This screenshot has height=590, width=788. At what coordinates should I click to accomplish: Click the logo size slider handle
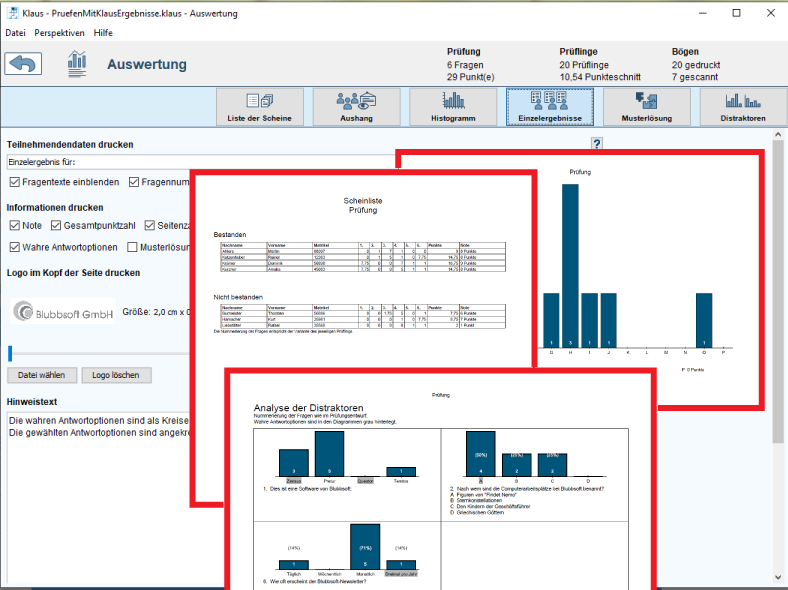[x=10, y=352]
